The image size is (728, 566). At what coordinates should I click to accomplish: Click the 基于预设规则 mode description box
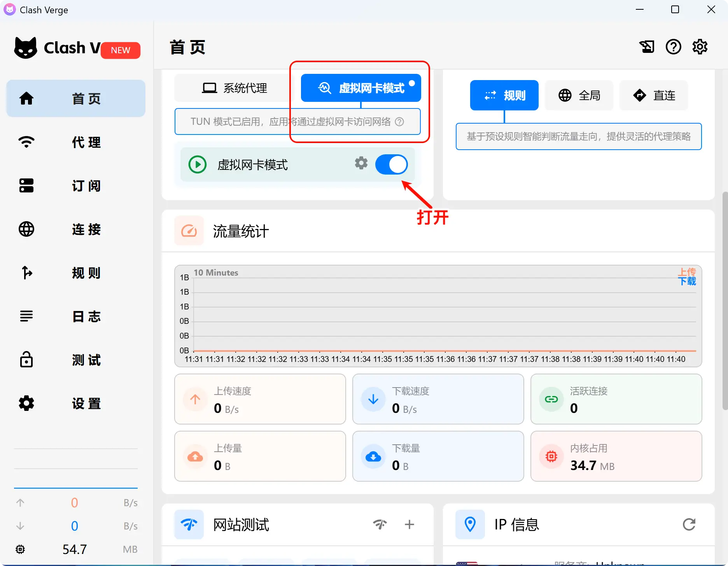click(x=579, y=136)
